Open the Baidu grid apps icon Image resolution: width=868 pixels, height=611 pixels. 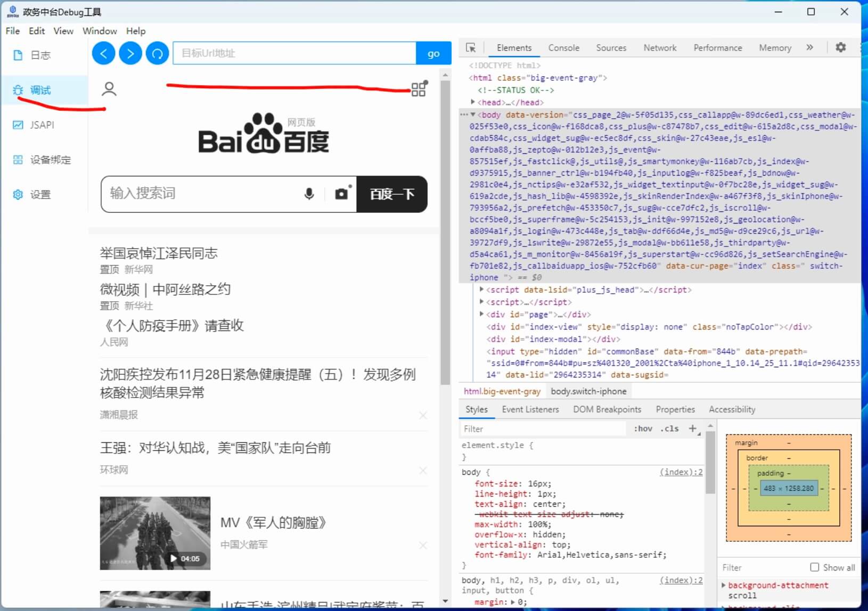419,89
